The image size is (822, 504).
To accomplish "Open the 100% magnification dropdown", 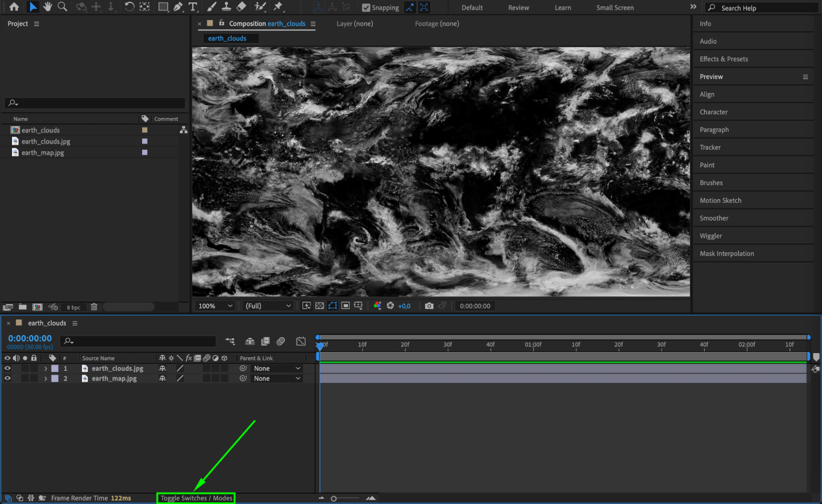I will [x=215, y=306].
